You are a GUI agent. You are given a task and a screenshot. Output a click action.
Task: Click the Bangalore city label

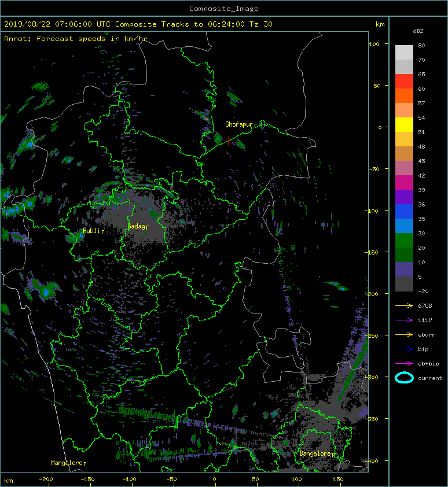315,453
